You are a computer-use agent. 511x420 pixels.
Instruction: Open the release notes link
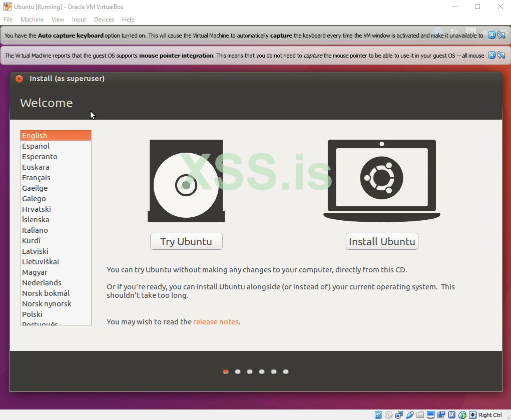click(216, 322)
